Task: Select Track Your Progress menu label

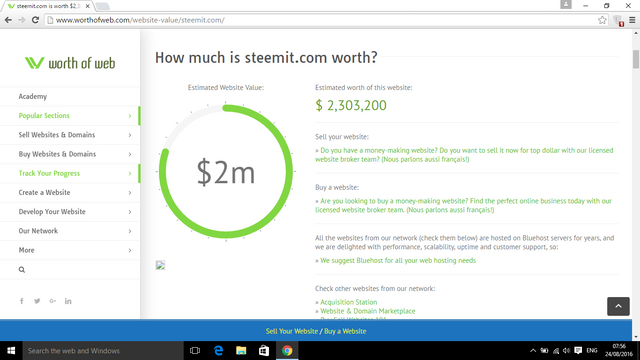Action: (49, 173)
